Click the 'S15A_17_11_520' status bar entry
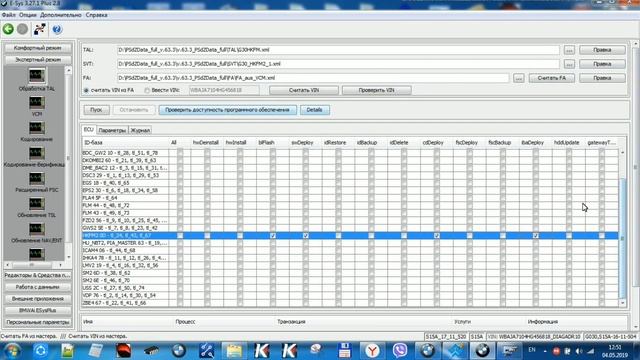Viewport: 640px width, 360px height. click(445, 337)
